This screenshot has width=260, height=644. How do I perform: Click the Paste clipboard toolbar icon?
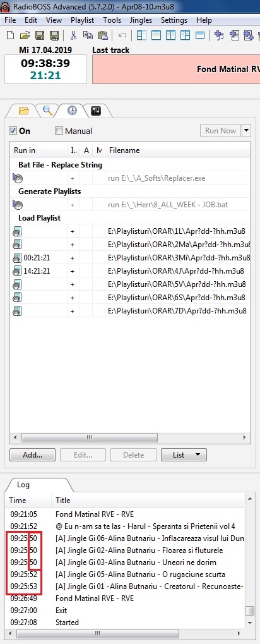102,36
